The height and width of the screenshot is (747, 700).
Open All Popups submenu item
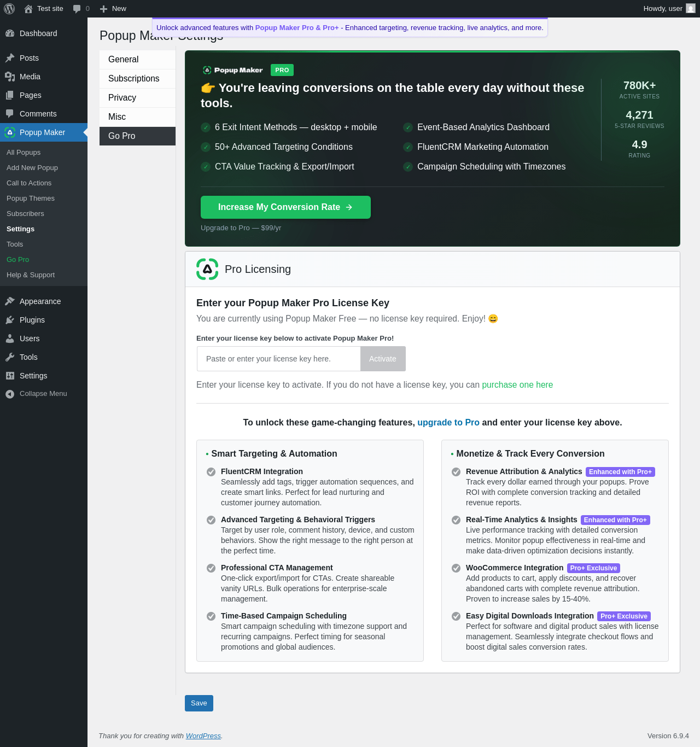(x=24, y=153)
